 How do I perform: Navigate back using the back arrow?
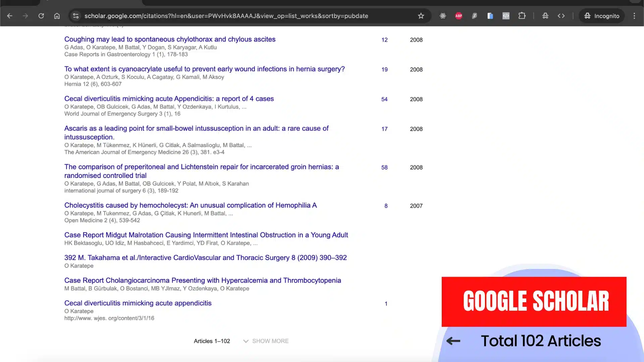(x=10, y=16)
